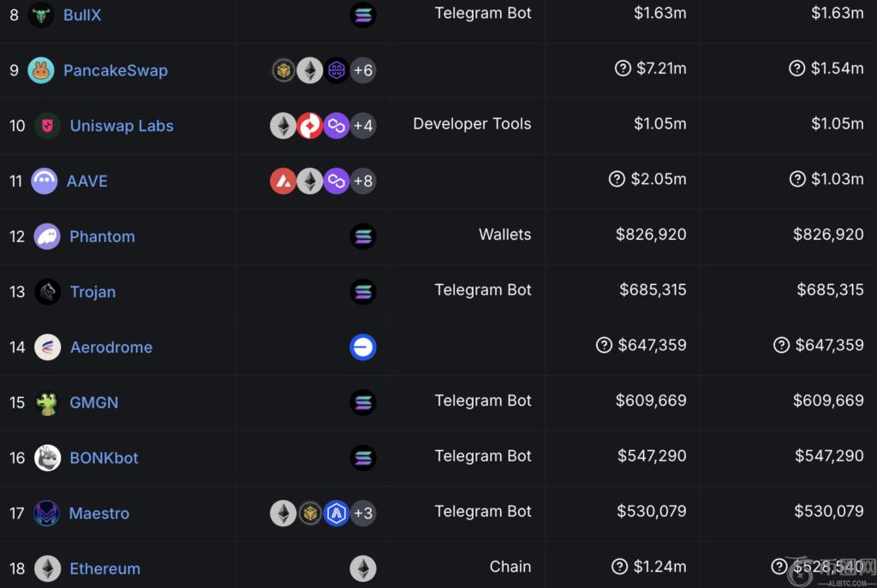Click the Ethereum chain icon in row 18
The width and height of the screenshot is (877, 588).
point(363,568)
